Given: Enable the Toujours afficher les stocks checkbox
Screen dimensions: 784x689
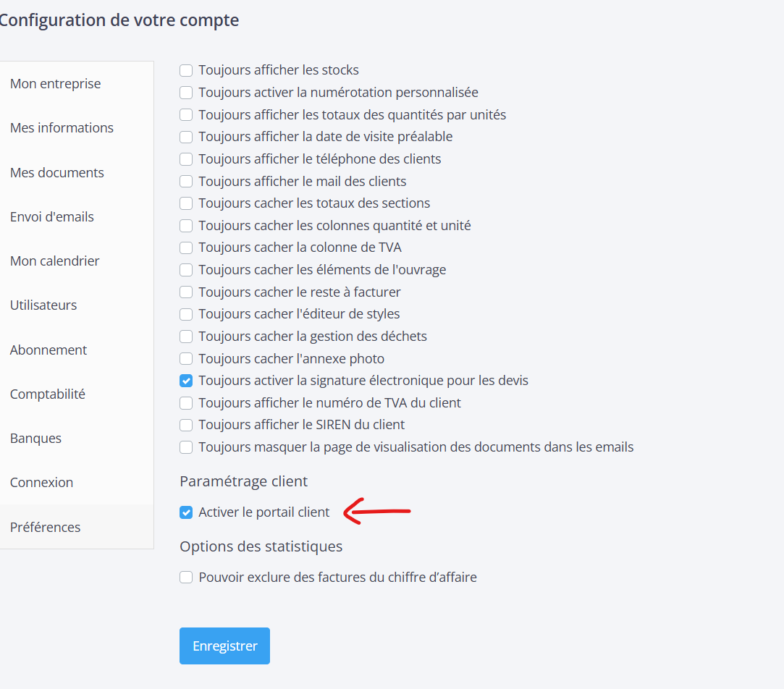Looking at the screenshot, I should (x=186, y=70).
